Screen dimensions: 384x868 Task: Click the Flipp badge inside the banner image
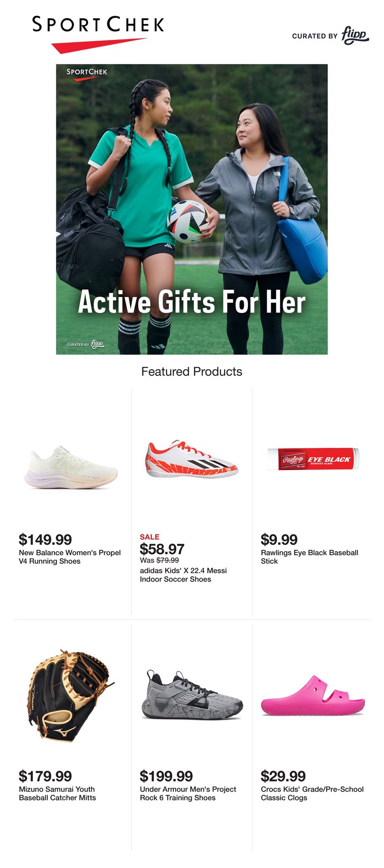pyautogui.click(x=85, y=344)
